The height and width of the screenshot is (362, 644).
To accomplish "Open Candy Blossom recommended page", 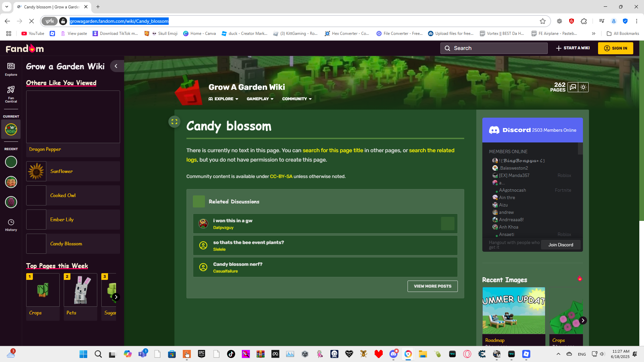I will pos(73,244).
